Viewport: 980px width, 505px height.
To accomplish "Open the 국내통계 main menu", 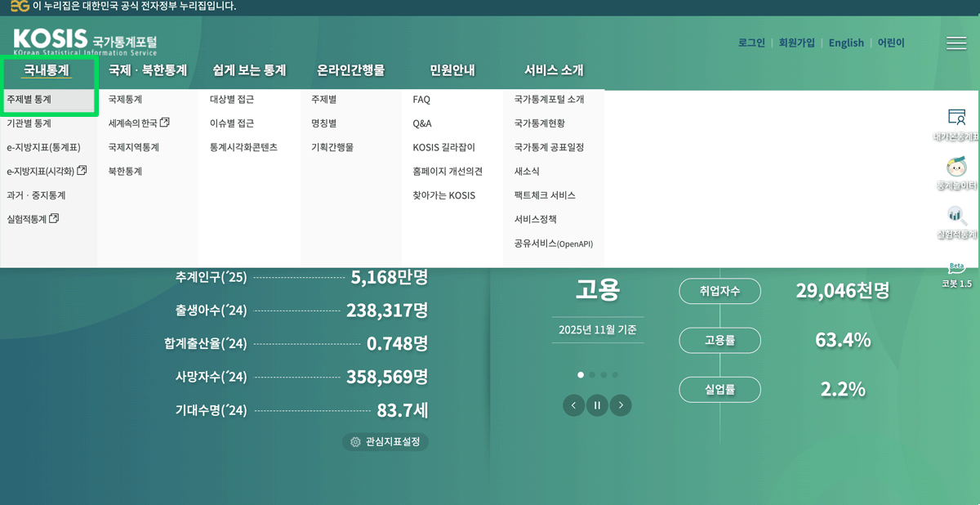I will click(x=47, y=70).
